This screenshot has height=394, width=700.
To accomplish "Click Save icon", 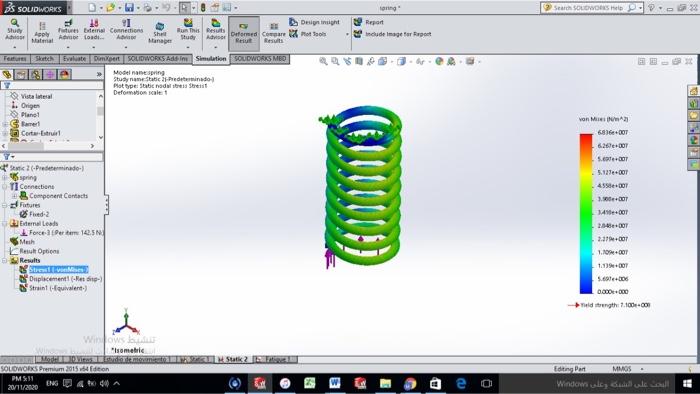I will (x=129, y=8).
